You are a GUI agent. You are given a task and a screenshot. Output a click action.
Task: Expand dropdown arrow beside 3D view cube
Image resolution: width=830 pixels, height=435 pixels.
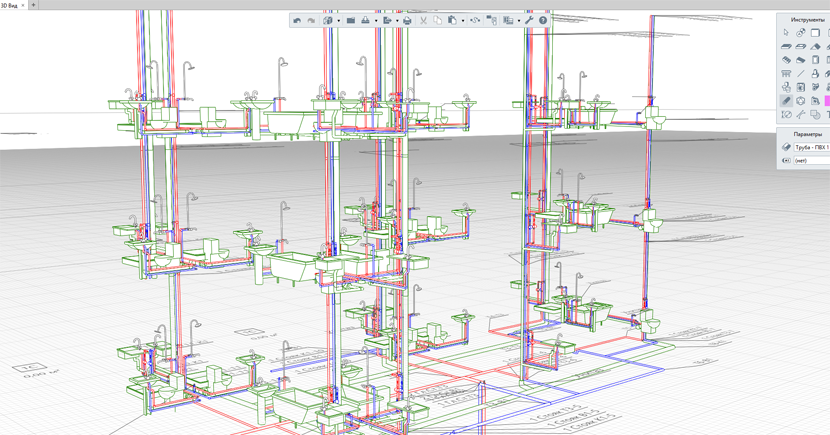pyautogui.click(x=339, y=21)
